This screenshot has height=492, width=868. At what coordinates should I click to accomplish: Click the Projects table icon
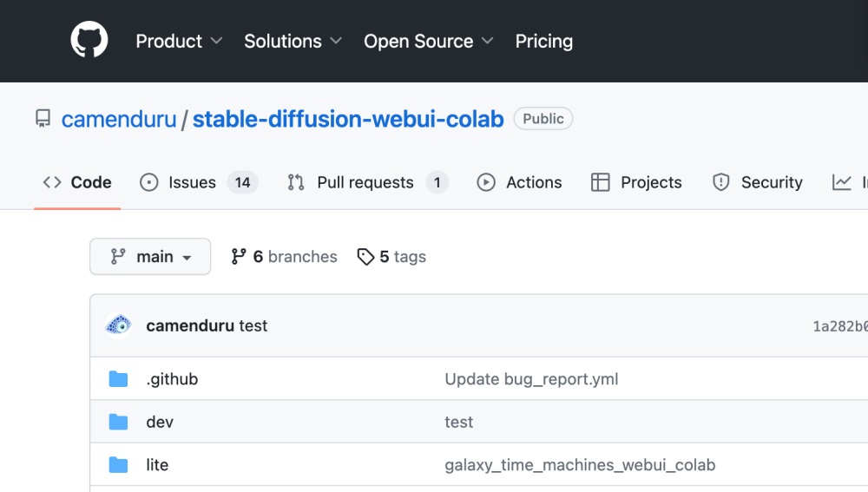pyautogui.click(x=600, y=182)
